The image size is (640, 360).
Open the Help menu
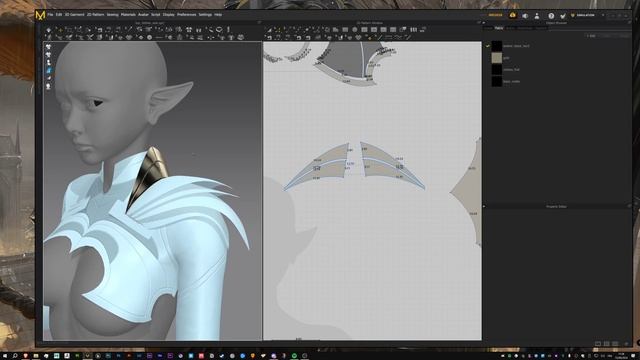tap(218, 15)
